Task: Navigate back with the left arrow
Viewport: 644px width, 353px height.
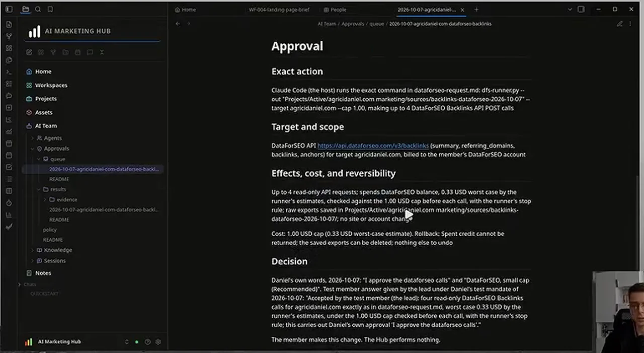Action: click(178, 24)
